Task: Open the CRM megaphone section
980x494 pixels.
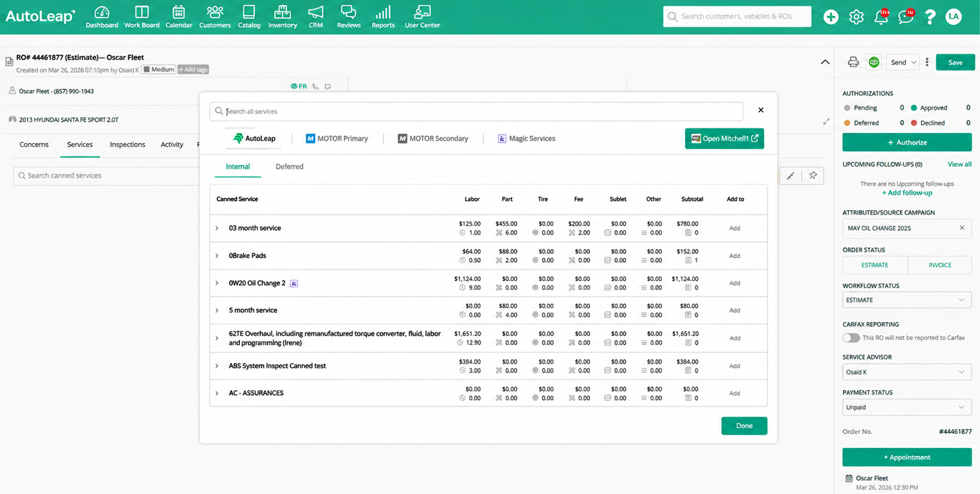Action: tap(315, 17)
